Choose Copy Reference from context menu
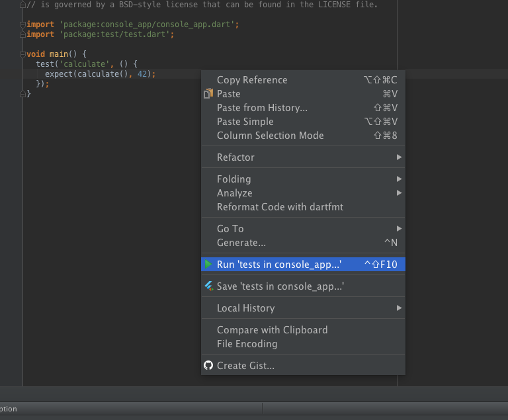Screen dimensions: 508x420 click(x=303, y=80)
